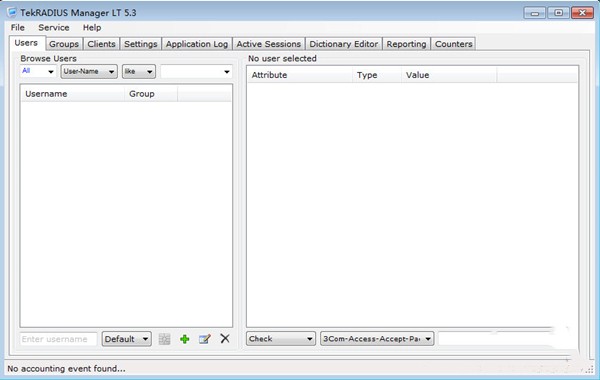View the Active Sessions tab
600x380 pixels.
tap(269, 44)
